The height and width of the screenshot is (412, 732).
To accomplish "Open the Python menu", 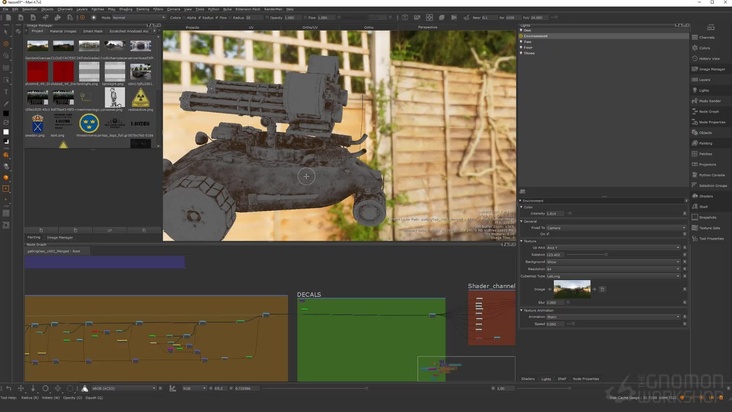I will [213, 9].
